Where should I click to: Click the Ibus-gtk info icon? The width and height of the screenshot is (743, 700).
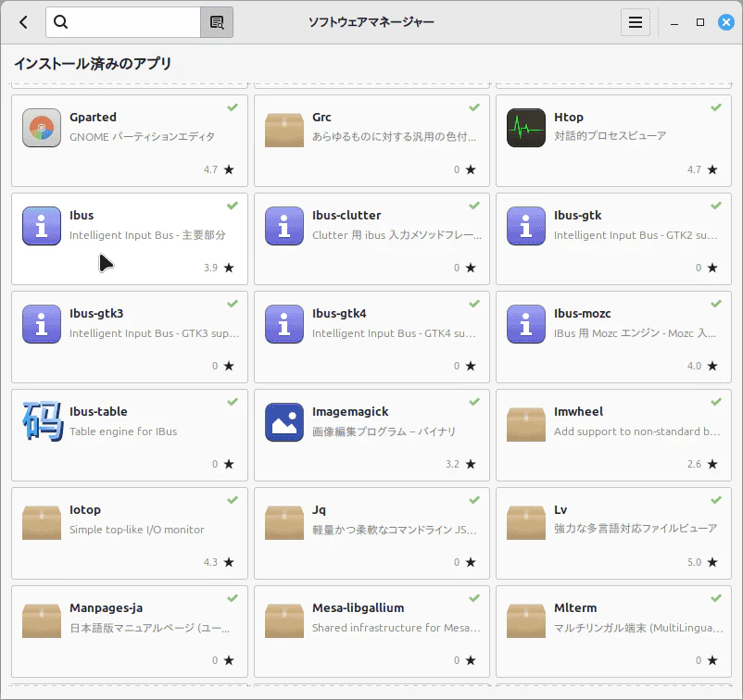pyautogui.click(x=526, y=226)
